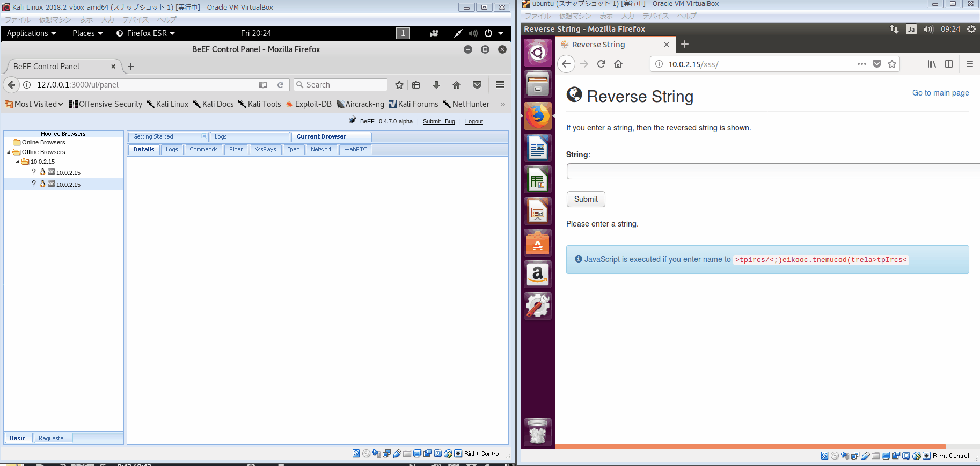Open Amazon launcher in Ubuntu dock
Image resolution: width=980 pixels, height=466 pixels.
tap(538, 274)
